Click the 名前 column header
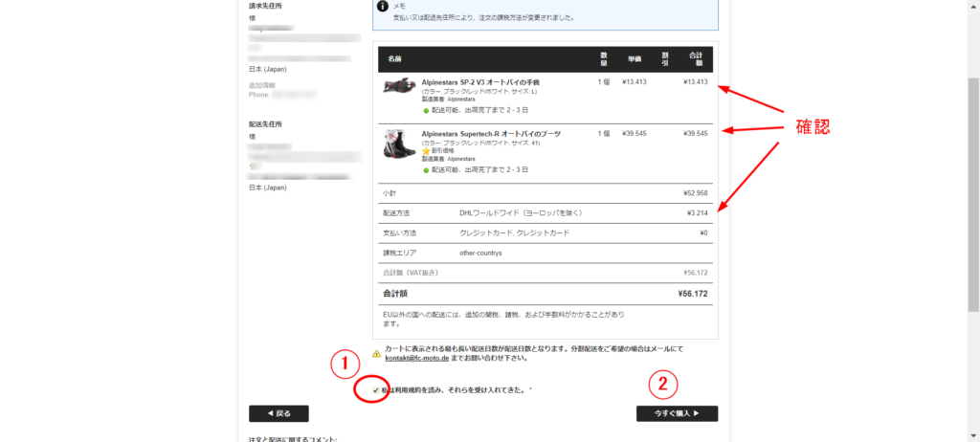Image resolution: width=980 pixels, height=442 pixels. (x=394, y=59)
